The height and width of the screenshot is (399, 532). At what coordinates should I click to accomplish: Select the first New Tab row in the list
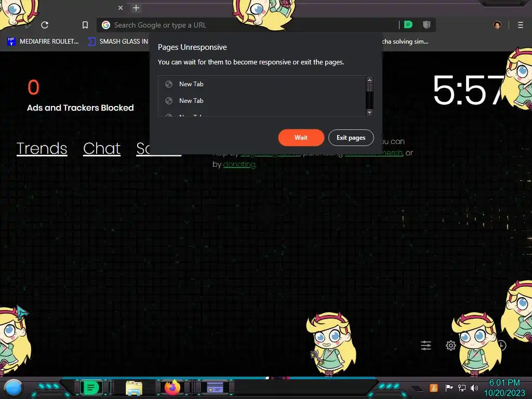(262, 84)
